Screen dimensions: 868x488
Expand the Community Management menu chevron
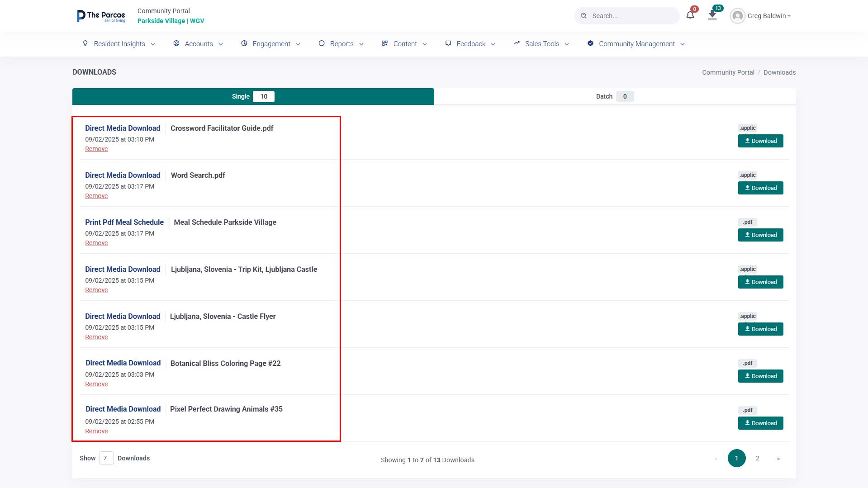[x=683, y=44]
